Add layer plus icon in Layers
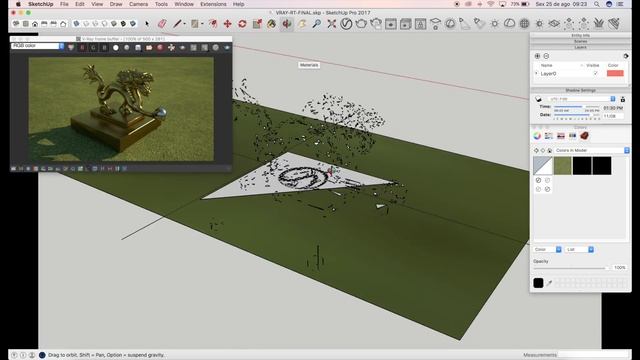 click(537, 56)
